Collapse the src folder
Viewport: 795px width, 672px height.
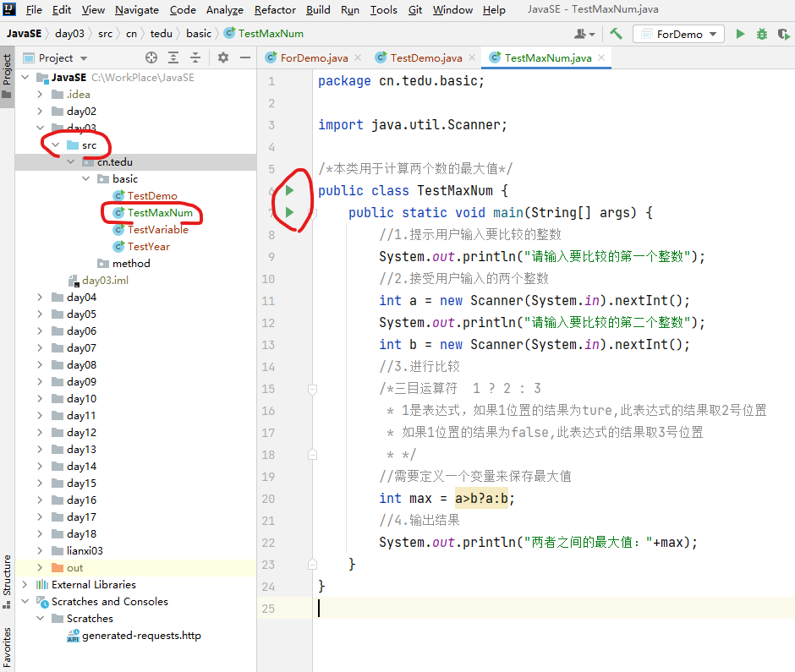click(56, 145)
